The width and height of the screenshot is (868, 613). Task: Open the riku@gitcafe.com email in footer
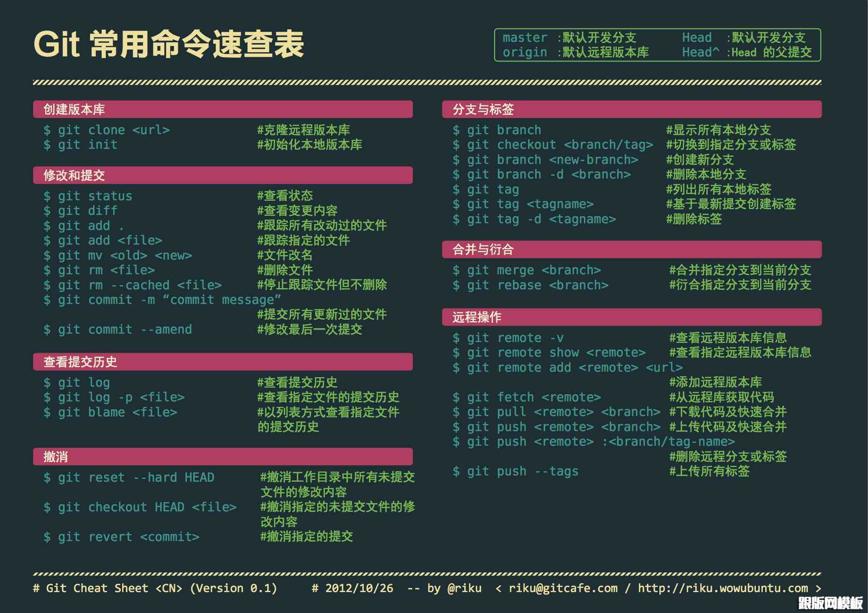point(563,588)
